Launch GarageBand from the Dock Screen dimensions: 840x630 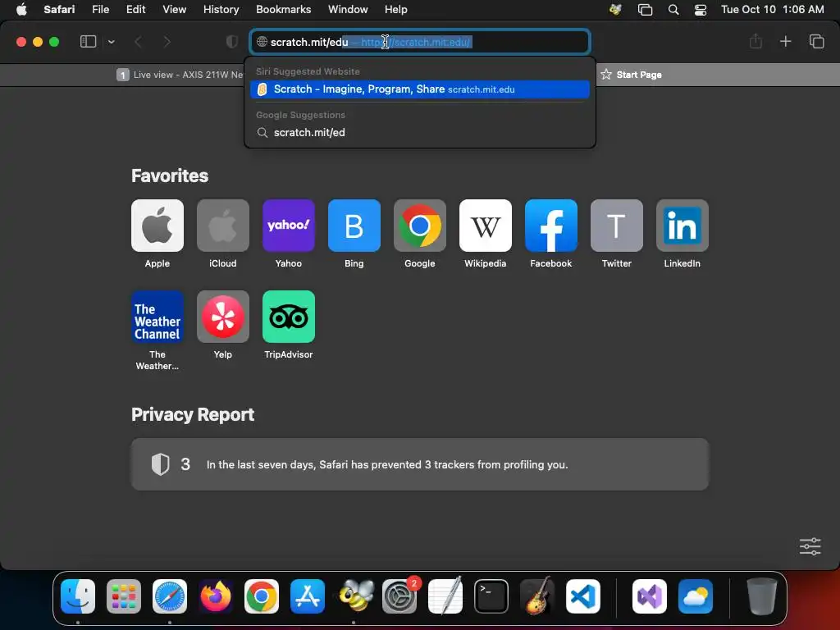pos(537,596)
